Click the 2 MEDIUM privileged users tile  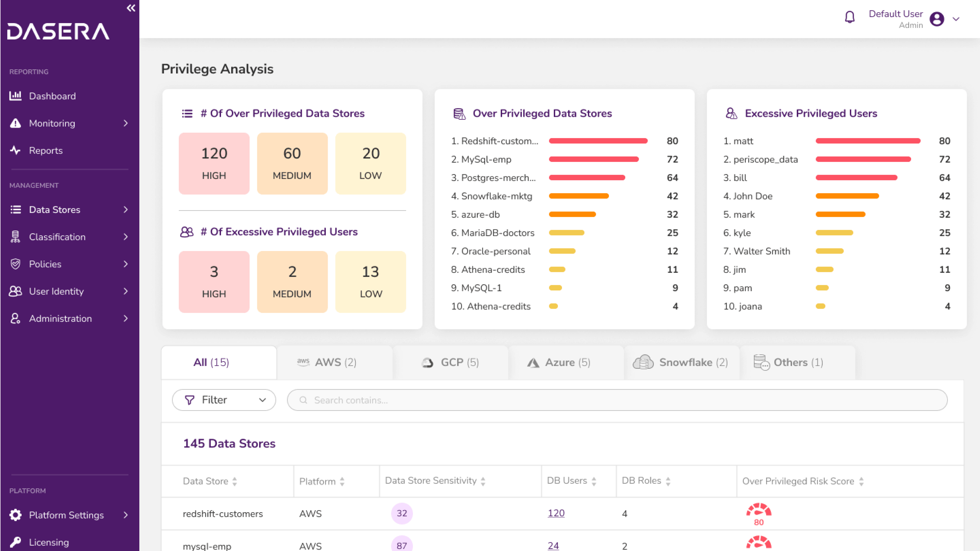coord(292,282)
